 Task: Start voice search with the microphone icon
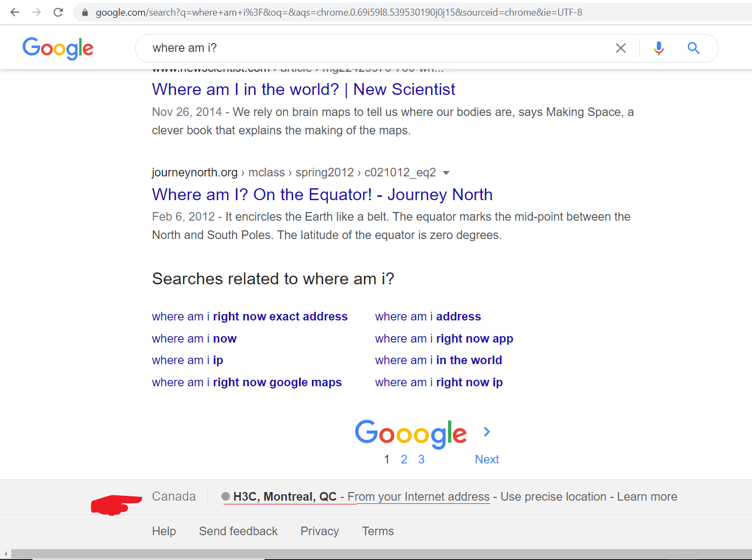pyautogui.click(x=659, y=48)
